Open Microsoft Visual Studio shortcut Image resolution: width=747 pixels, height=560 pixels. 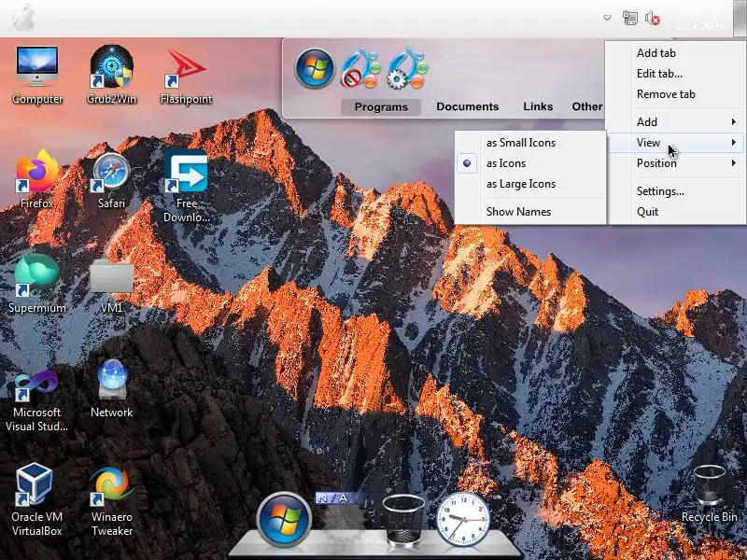[x=37, y=401]
